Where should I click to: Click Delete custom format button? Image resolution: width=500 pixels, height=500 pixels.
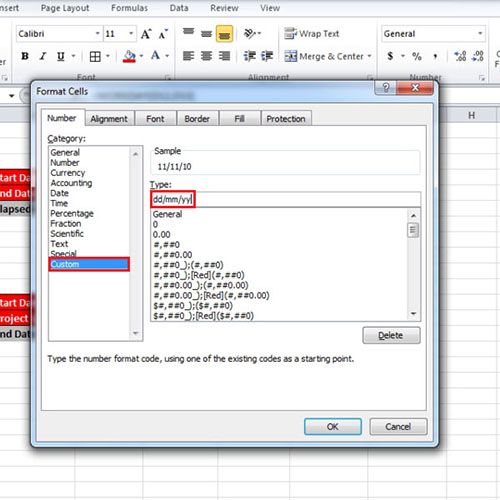coord(391,335)
